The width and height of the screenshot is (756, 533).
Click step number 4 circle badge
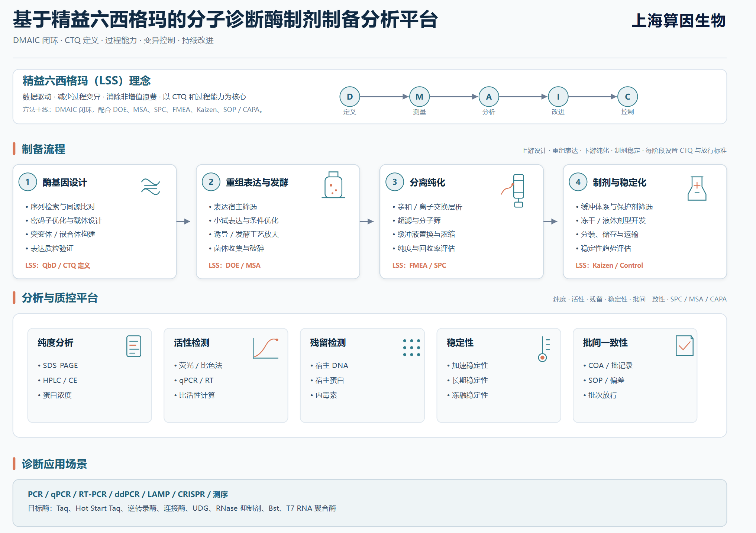578,182
